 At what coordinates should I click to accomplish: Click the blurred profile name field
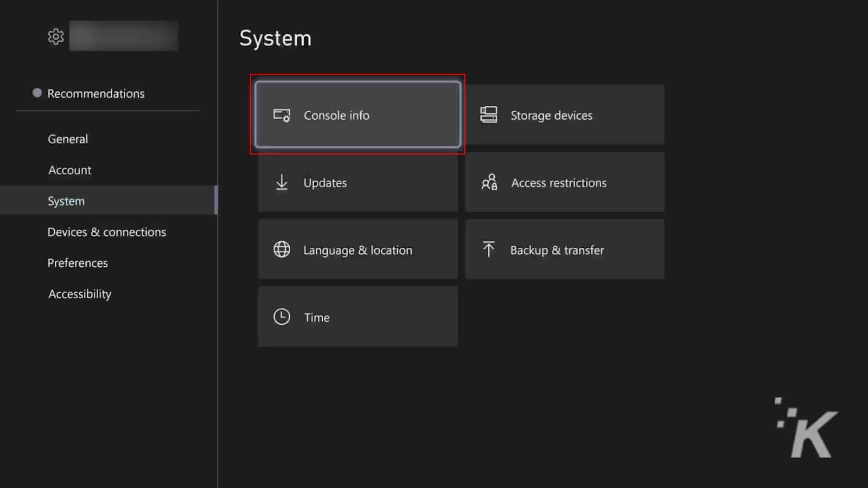tap(124, 36)
